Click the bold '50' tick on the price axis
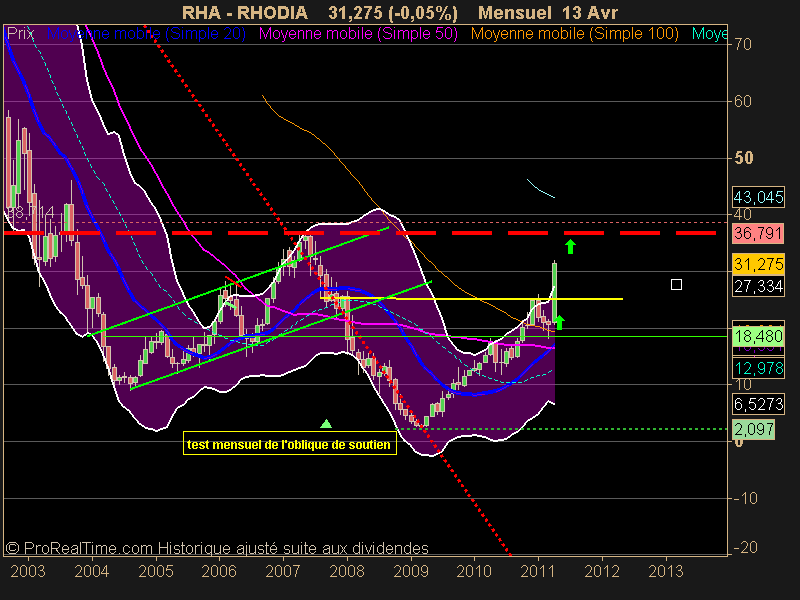Viewport: 800px width, 600px height. (x=744, y=158)
